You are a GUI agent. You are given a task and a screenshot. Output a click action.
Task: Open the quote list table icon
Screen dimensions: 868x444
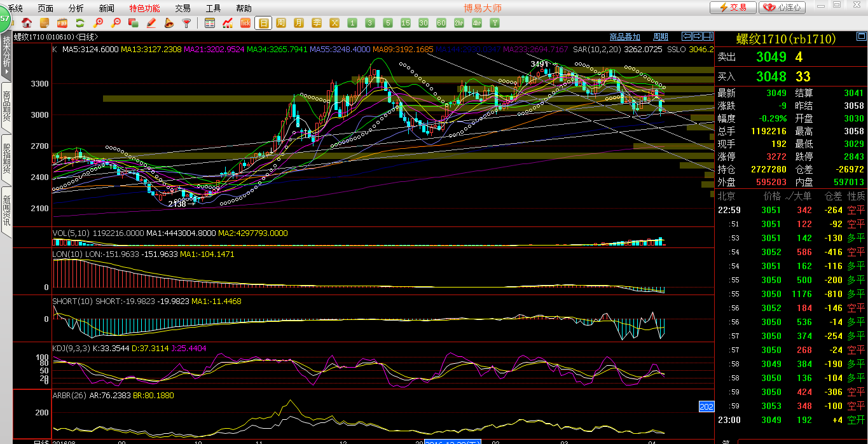(210, 23)
